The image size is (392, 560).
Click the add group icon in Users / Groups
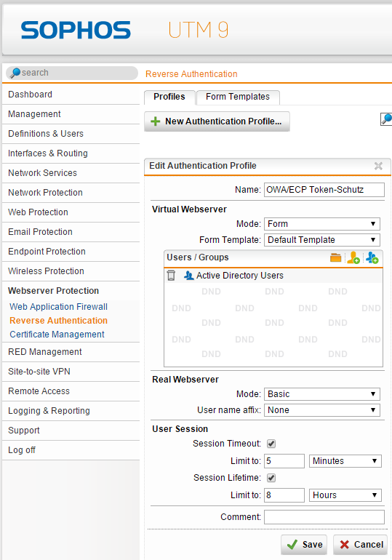[372, 257]
